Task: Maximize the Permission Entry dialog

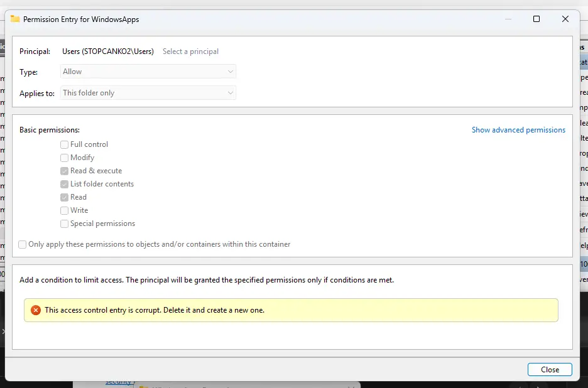Action: 536,19
